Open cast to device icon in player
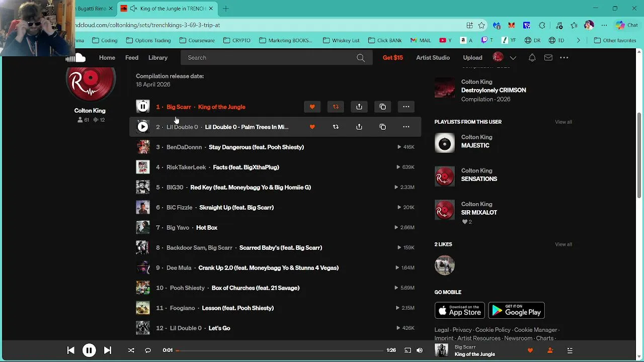644x362 pixels. [x=408, y=350]
